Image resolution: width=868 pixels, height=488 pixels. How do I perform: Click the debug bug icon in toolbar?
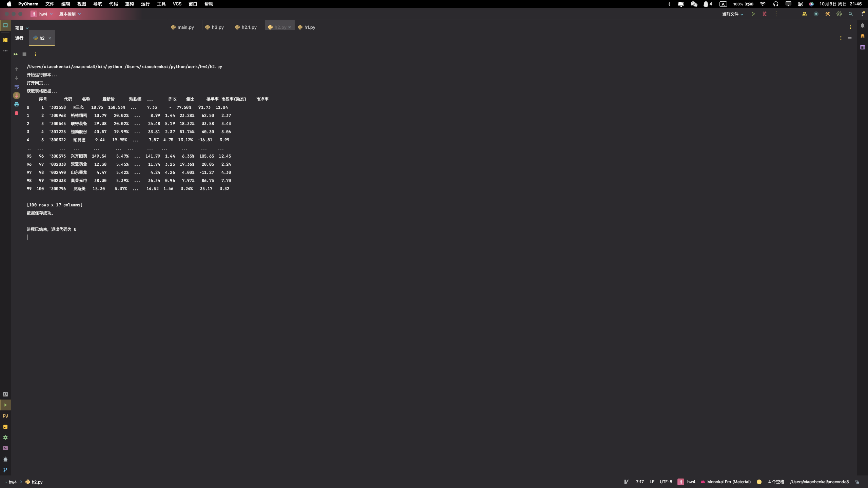[764, 14]
